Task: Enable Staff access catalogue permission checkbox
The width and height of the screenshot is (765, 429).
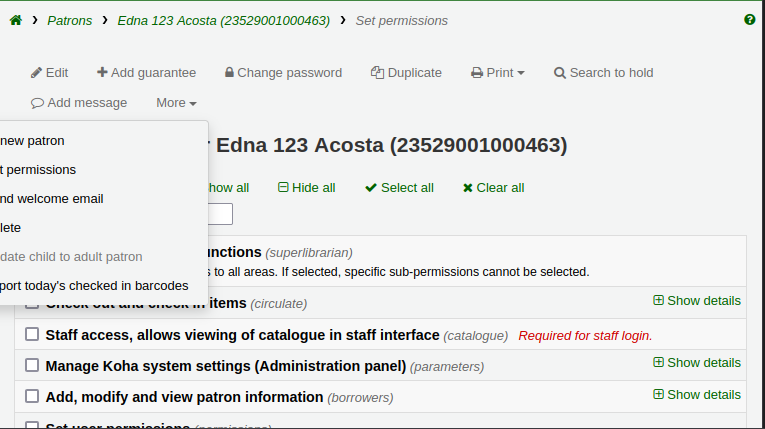Action: pyautogui.click(x=32, y=335)
